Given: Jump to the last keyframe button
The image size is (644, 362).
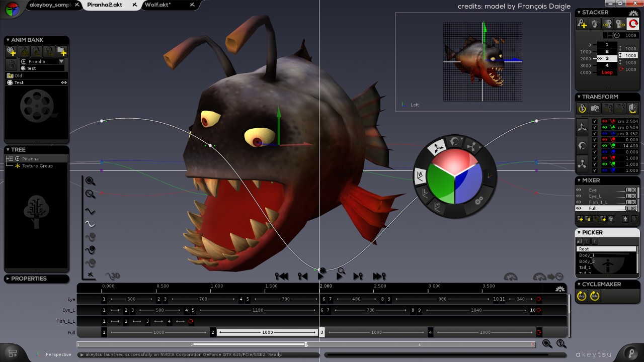Looking at the screenshot, I should pyautogui.click(x=379, y=276).
